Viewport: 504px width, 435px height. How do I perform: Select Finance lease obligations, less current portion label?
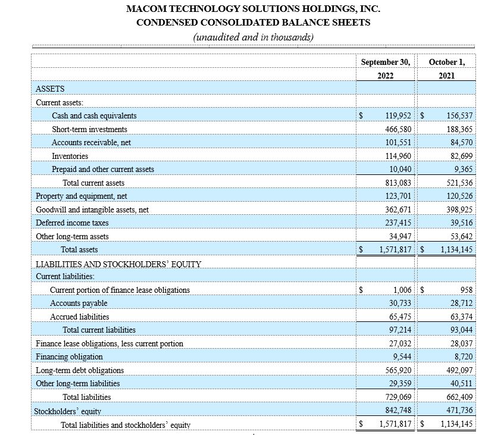pos(109,344)
